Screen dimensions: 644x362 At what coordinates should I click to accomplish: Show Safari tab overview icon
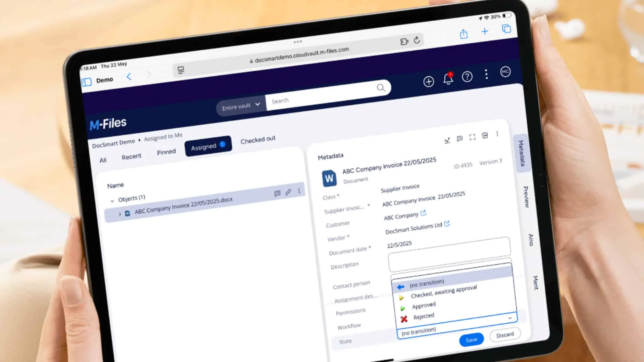[x=506, y=29]
